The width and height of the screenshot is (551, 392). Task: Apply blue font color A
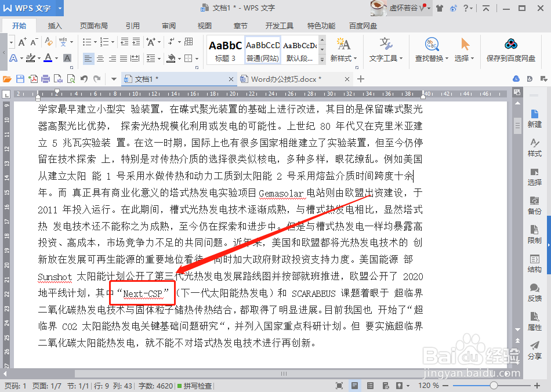48,58
